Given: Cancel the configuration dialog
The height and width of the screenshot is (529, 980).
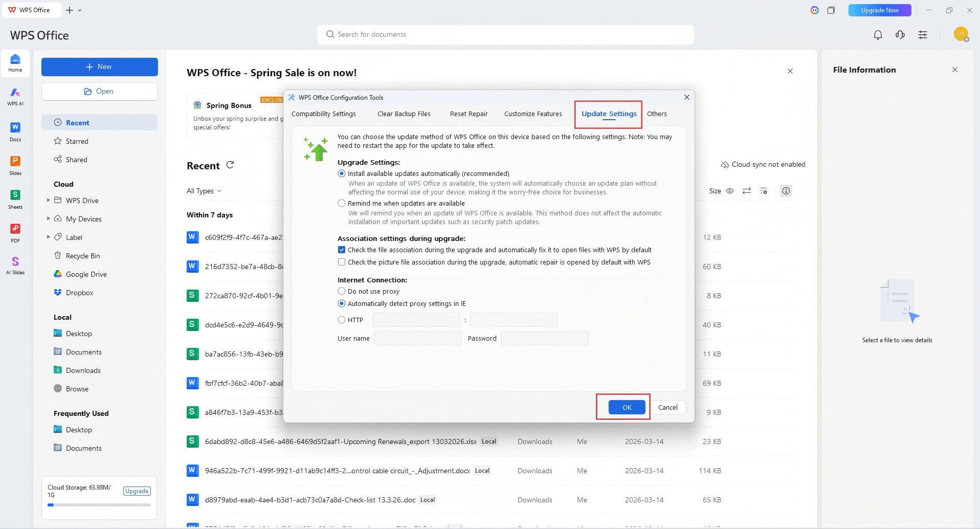Looking at the screenshot, I should coord(668,407).
